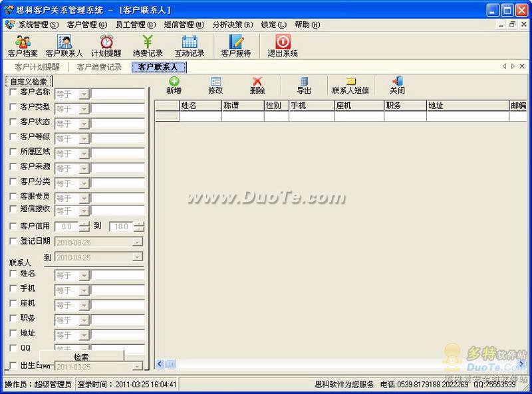This screenshot has width=532, height=394.
Task: Expand the 客户类型 operator dropdown
Action: click(x=84, y=109)
